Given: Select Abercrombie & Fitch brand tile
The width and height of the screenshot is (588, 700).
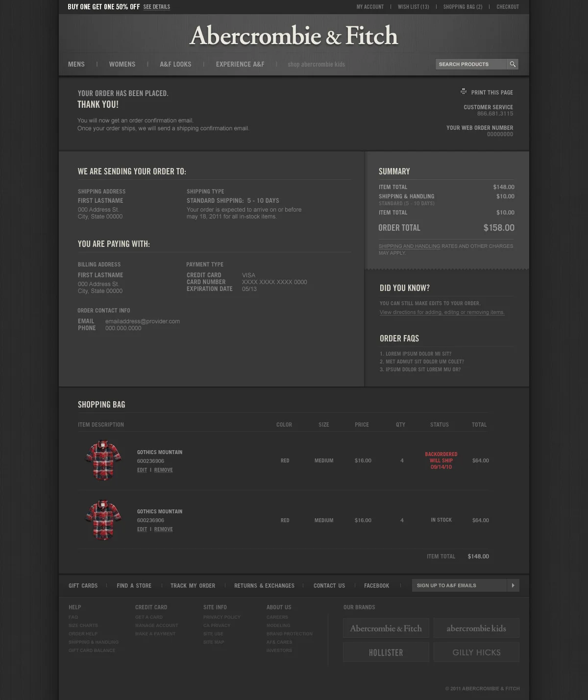Looking at the screenshot, I should pyautogui.click(x=386, y=628).
